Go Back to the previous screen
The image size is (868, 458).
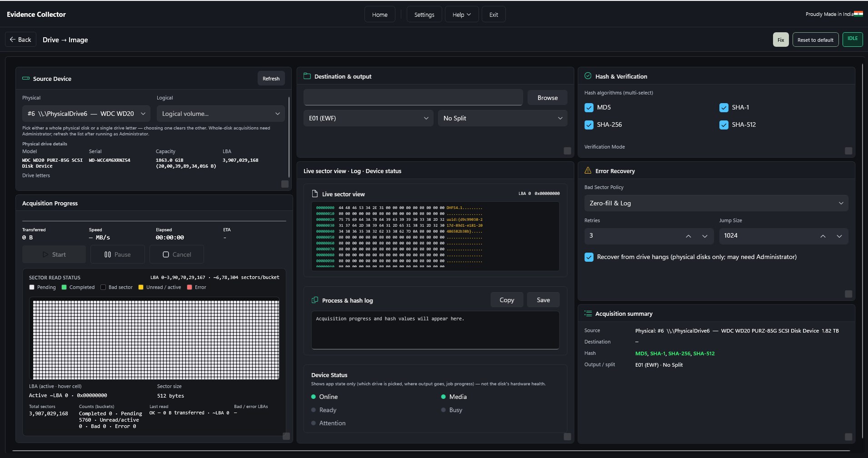coord(21,40)
